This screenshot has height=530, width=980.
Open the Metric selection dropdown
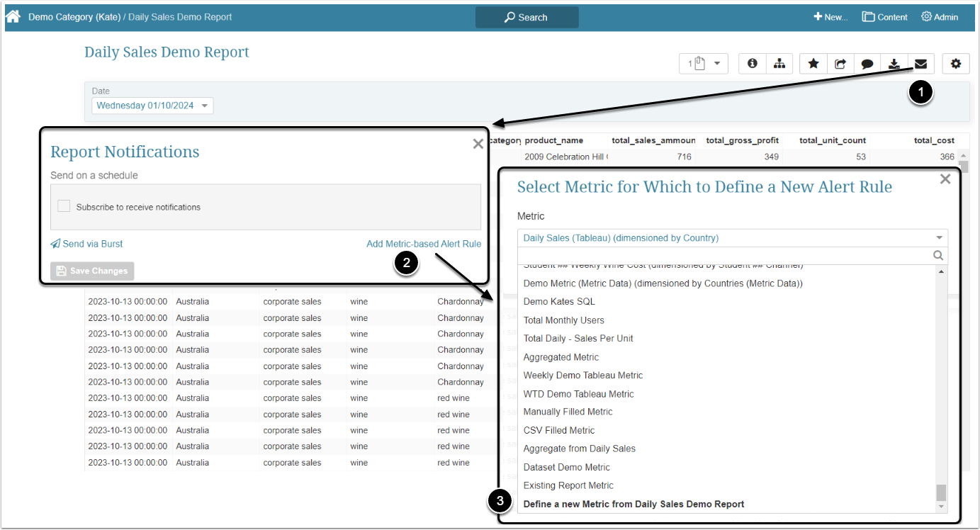point(732,238)
